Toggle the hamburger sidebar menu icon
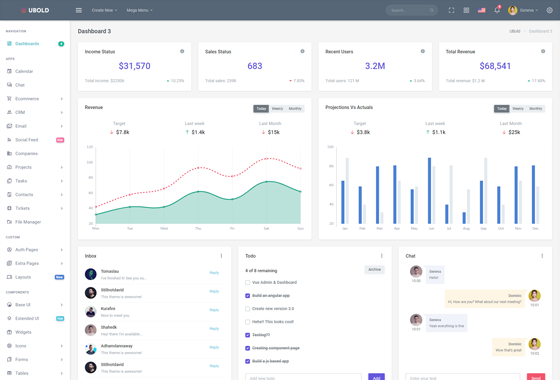Viewport: 560px width, 380px height. [79, 10]
